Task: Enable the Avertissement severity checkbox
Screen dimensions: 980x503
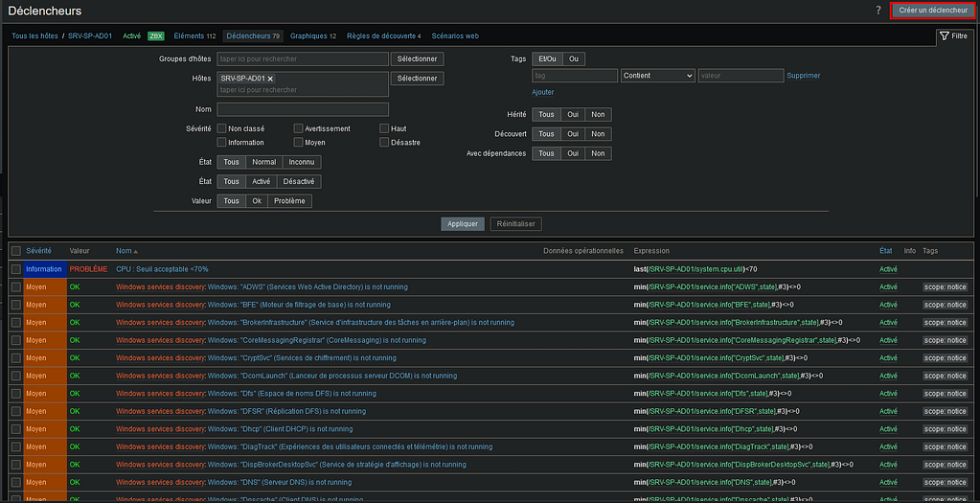Action: (x=299, y=128)
